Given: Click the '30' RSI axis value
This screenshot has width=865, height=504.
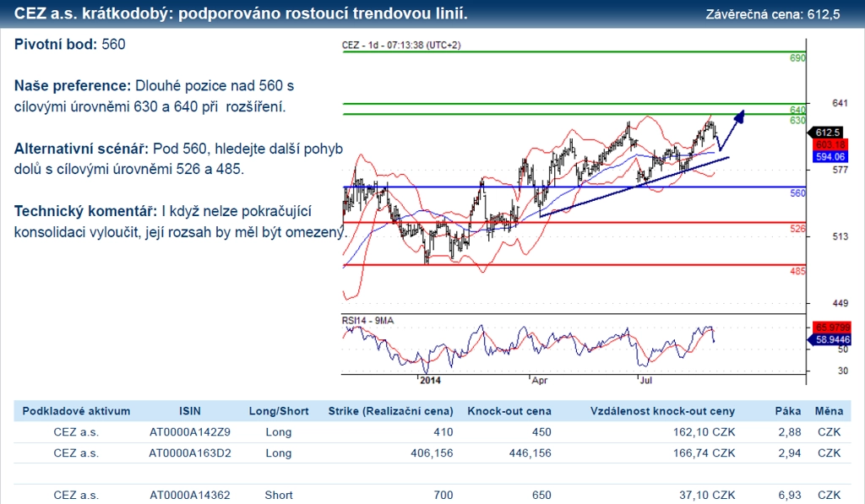Looking at the screenshot, I should 843,371.
